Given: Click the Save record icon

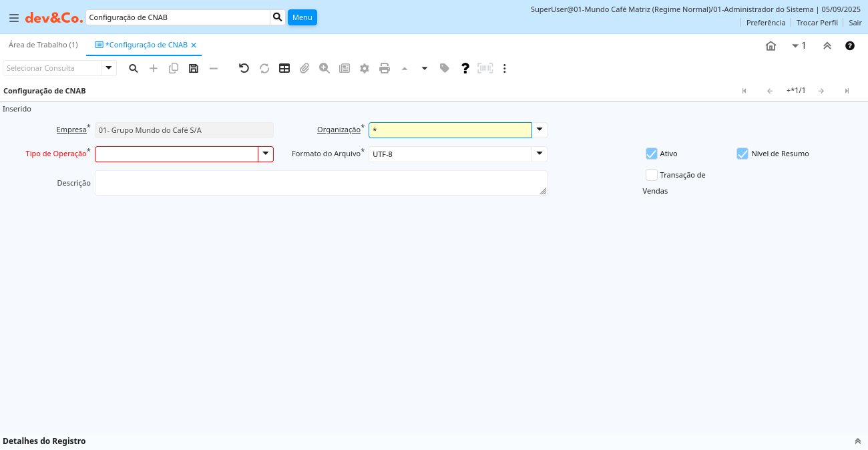Looking at the screenshot, I should (194, 68).
